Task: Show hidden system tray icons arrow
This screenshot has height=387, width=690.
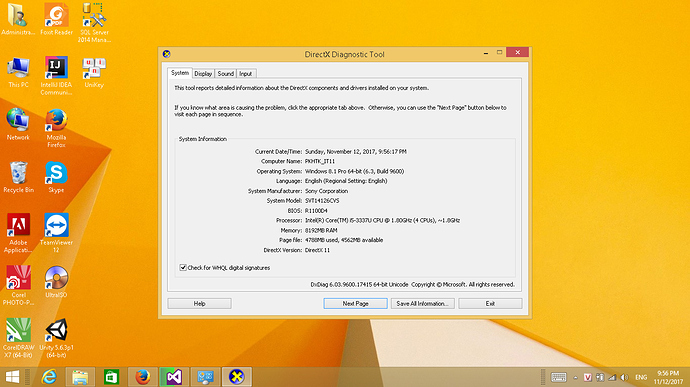Action: 575,377
